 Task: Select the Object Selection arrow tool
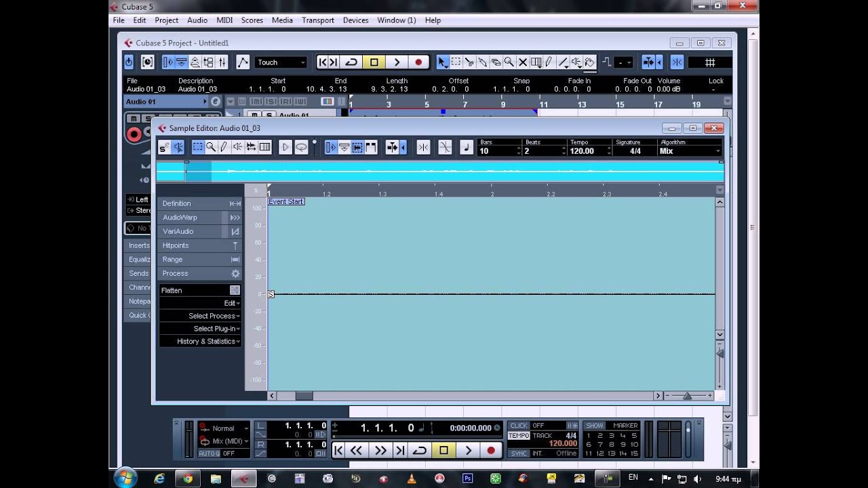pyautogui.click(x=442, y=62)
